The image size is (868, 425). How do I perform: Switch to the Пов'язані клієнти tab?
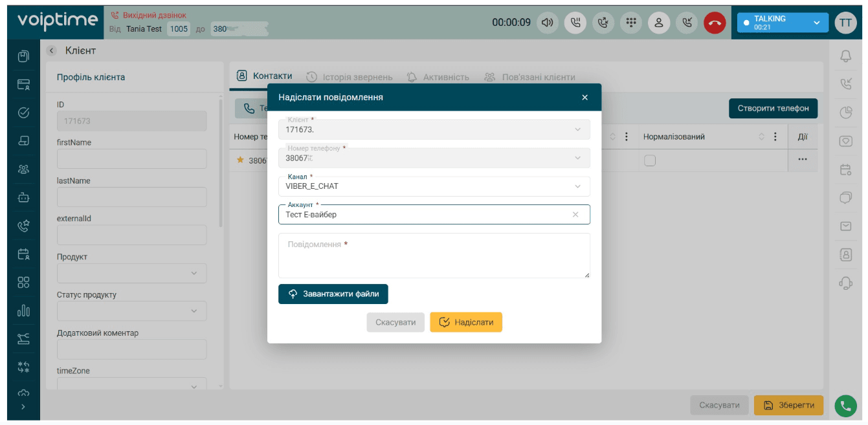click(530, 77)
